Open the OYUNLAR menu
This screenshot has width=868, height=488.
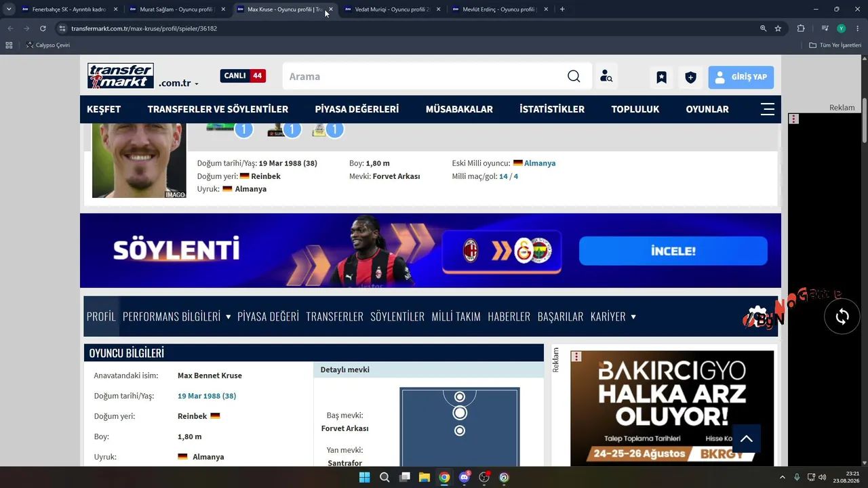pos(707,109)
